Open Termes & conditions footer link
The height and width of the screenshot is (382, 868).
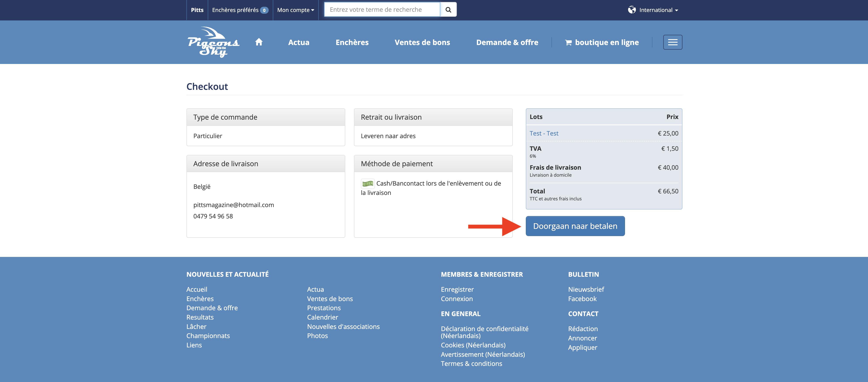tap(471, 364)
